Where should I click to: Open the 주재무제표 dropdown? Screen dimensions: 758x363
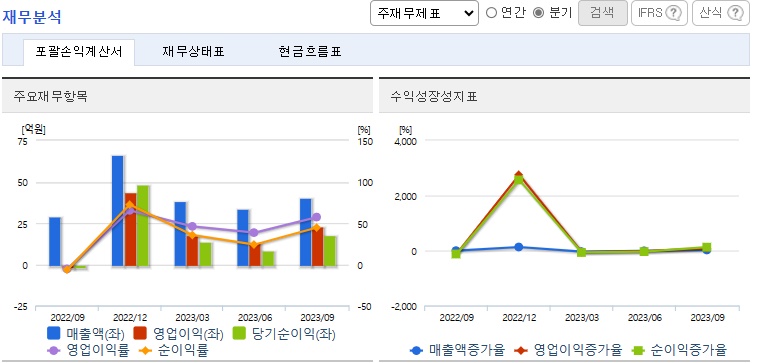[x=424, y=13]
